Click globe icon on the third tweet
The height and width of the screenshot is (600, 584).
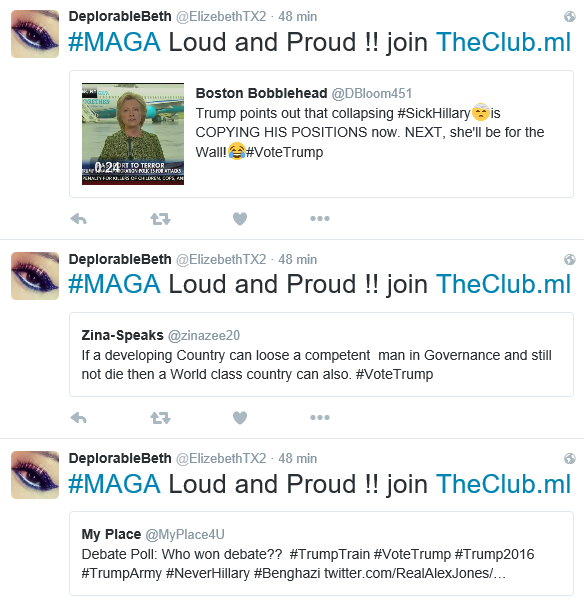pyautogui.click(x=570, y=458)
